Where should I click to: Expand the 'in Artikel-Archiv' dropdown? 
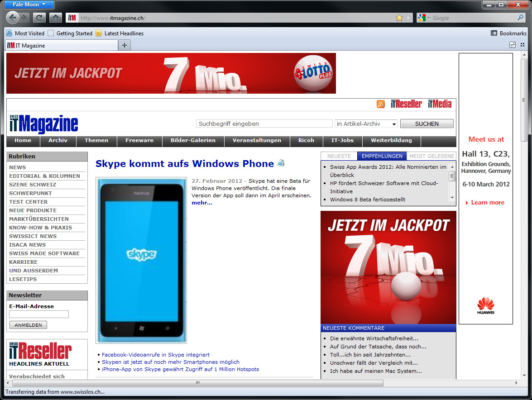366,124
